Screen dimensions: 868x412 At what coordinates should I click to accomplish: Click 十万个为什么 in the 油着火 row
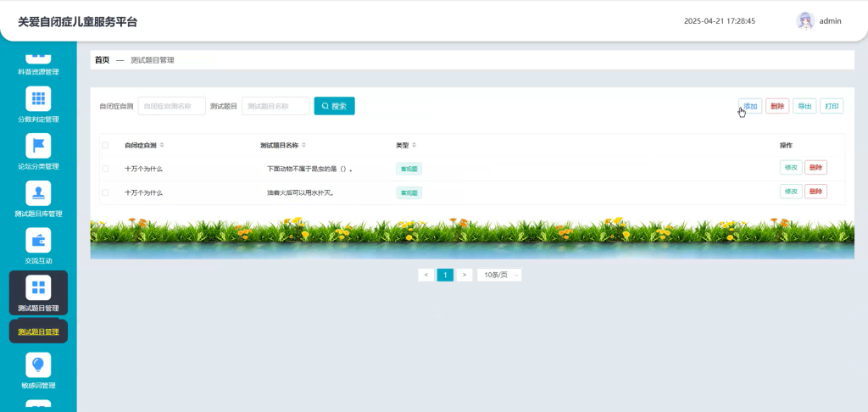pyautogui.click(x=143, y=192)
